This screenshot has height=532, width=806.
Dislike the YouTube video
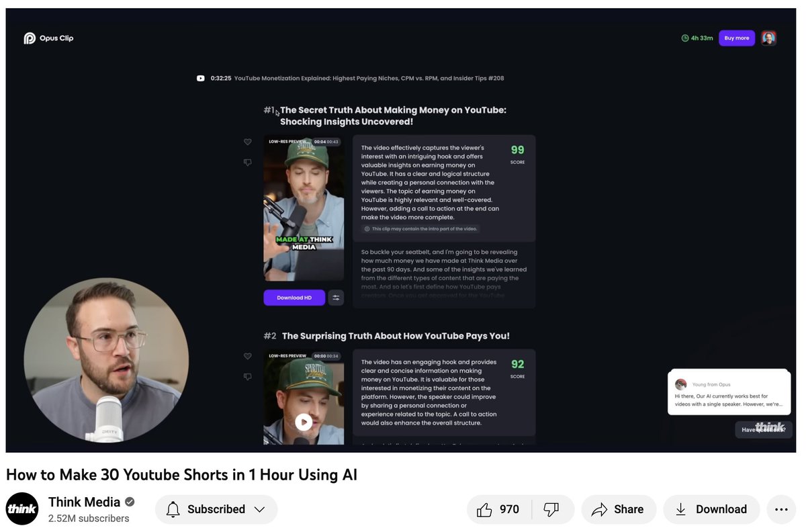552,509
